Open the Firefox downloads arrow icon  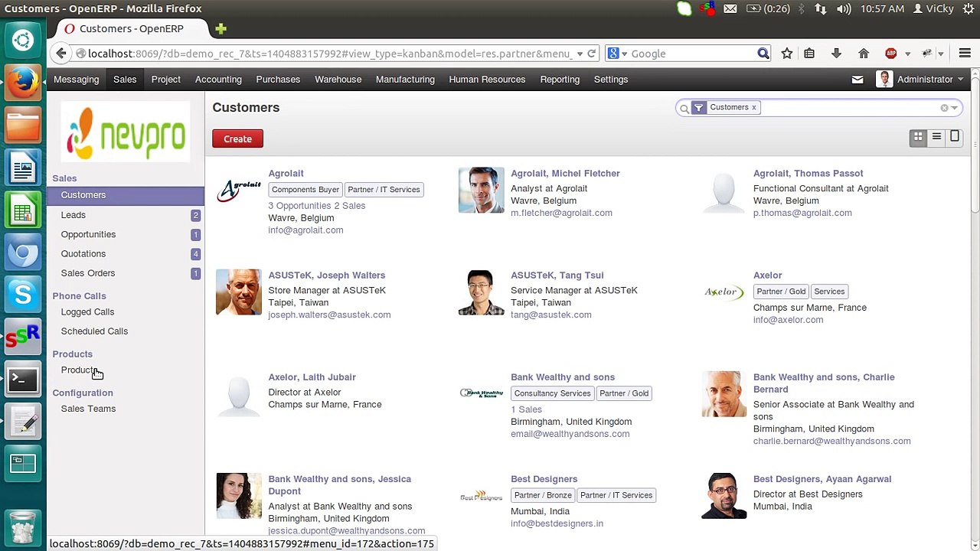pyautogui.click(x=836, y=54)
